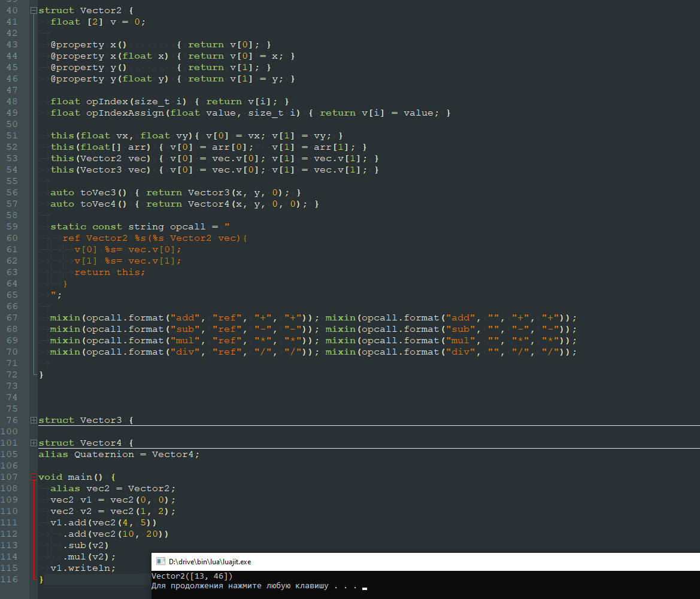Click the 'toVec3' method name
Screen dimensions: 700x599
[x=98, y=193]
